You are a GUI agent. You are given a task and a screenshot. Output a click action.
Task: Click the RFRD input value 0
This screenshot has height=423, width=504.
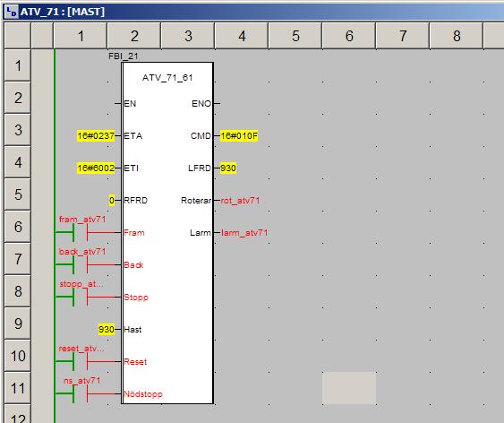112,201
